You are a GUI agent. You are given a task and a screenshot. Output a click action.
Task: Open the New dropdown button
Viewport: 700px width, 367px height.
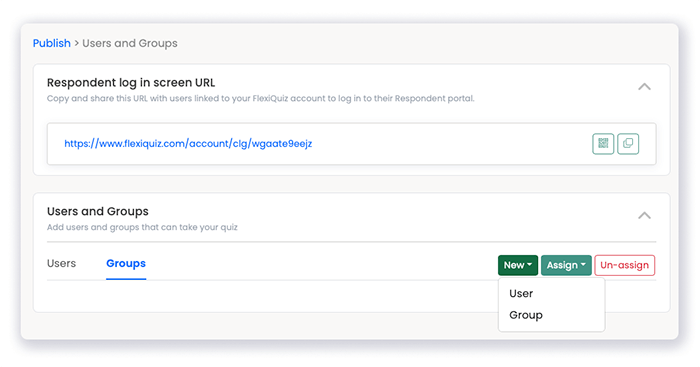tap(518, 265)
